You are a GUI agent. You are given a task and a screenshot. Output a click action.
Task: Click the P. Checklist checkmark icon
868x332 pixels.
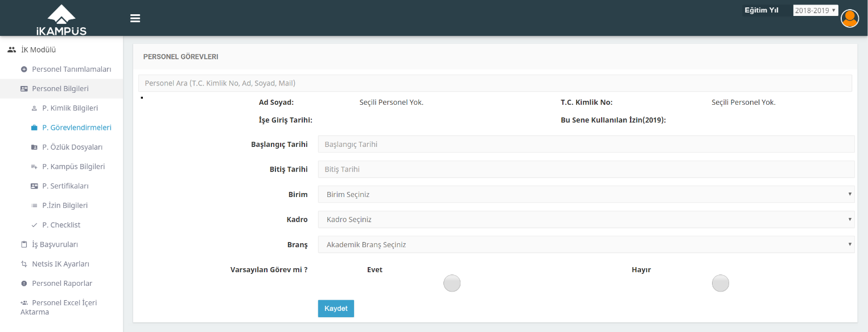click(x=34, y=225)
